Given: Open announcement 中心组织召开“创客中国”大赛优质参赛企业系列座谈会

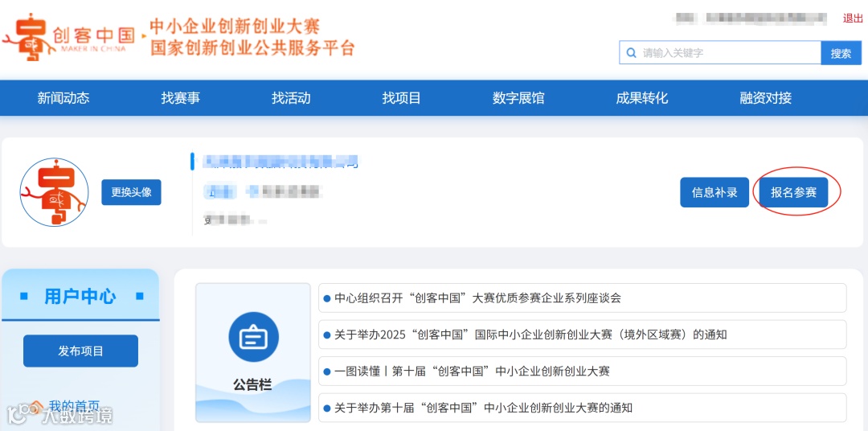Looking at the screenshot, I should click(x=583, y=298).
